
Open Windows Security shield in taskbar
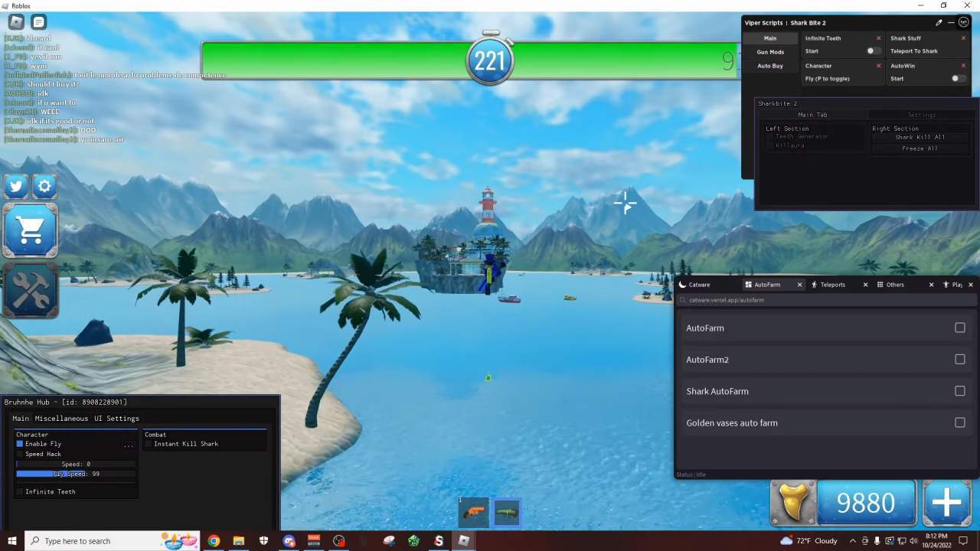(x=263, y=541)
